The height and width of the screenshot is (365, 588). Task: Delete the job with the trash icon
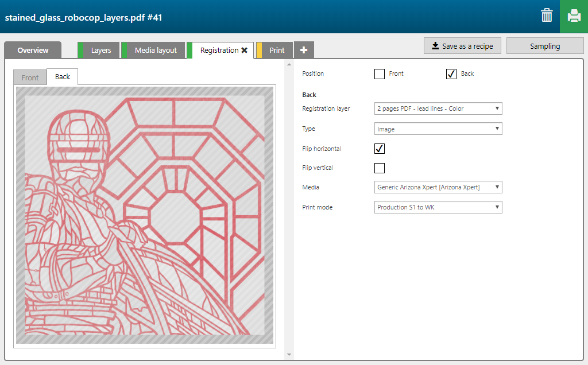pyautogui.click(x=547, y=15)
